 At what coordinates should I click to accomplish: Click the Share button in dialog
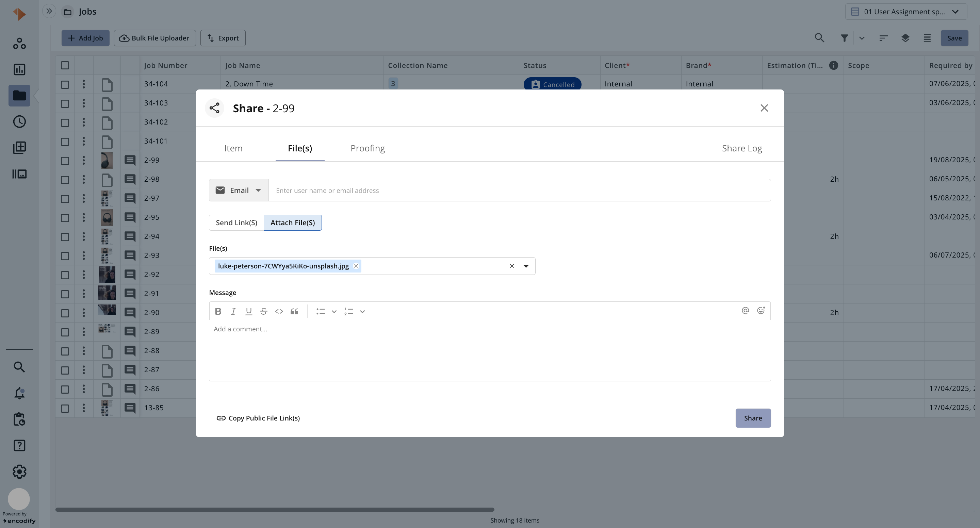coord(753,418)
